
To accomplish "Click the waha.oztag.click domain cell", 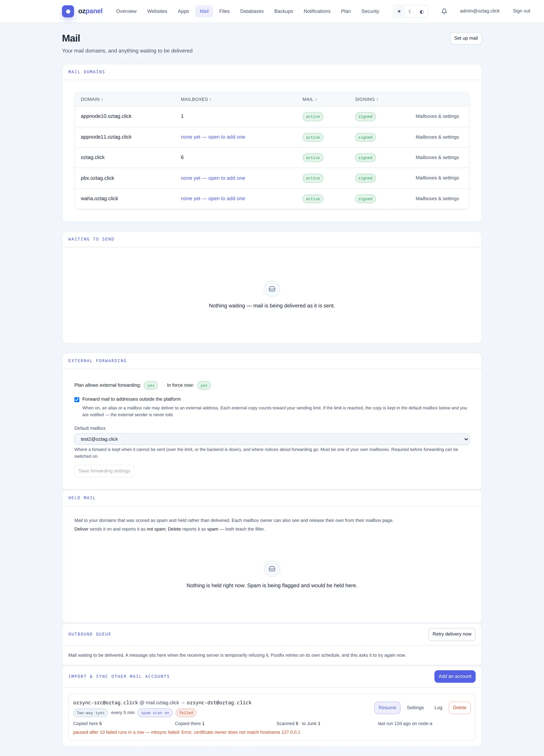I will coord(99,199).
